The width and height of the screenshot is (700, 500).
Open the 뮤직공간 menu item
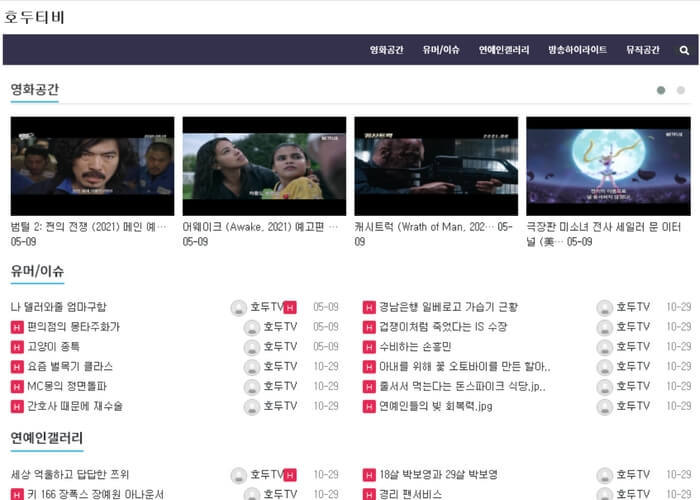pos(643,50)
